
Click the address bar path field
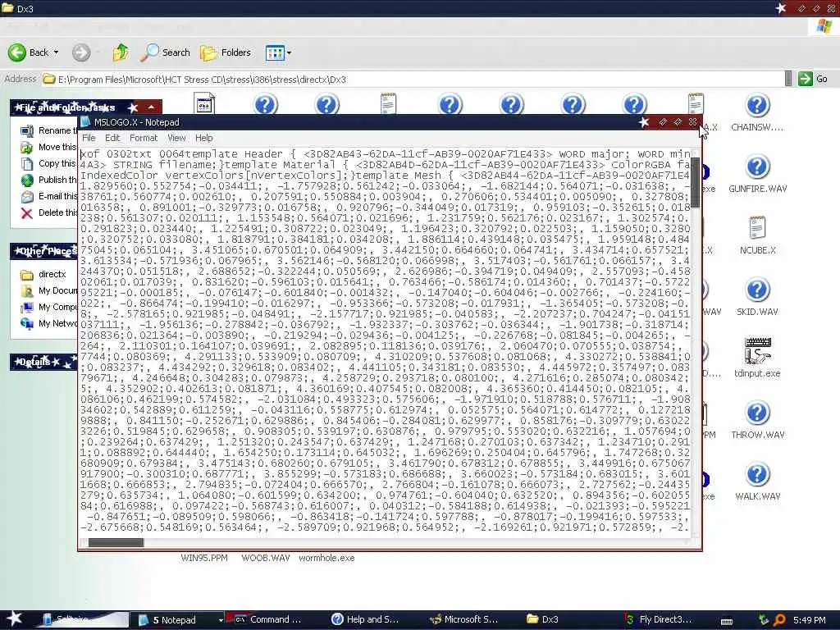pyautogui.click(x=413, y=80)
